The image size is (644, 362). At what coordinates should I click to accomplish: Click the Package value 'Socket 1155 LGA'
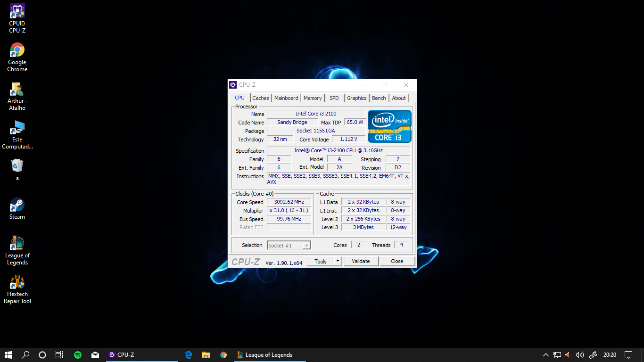[316, 131]
